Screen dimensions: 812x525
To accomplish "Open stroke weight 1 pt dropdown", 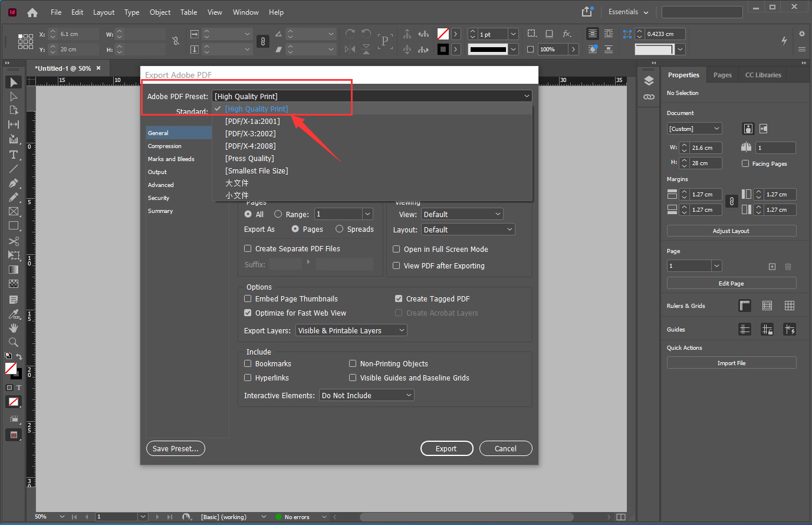I will click(513, 34).
